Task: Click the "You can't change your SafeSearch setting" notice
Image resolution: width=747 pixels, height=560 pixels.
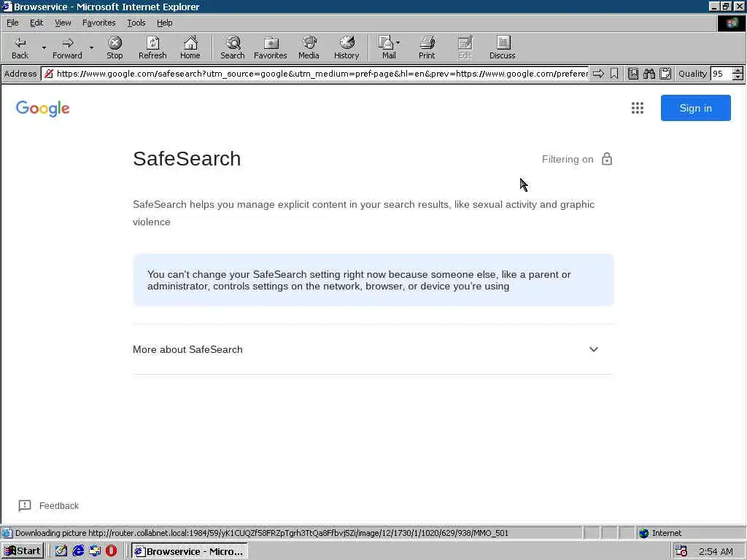Action: click(373, 280)
